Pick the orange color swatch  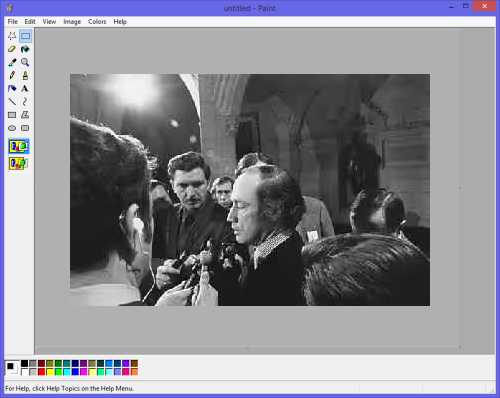(134, 372)
